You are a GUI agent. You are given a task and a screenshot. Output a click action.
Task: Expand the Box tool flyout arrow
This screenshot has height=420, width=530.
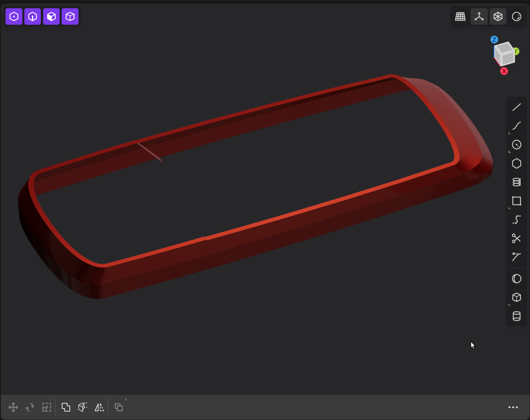coord(510,305)
